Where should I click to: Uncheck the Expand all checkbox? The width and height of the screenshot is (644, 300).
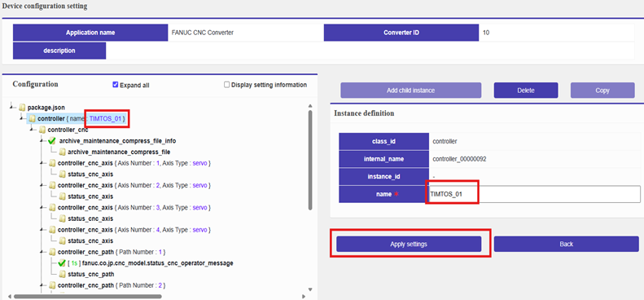point(116,85)
